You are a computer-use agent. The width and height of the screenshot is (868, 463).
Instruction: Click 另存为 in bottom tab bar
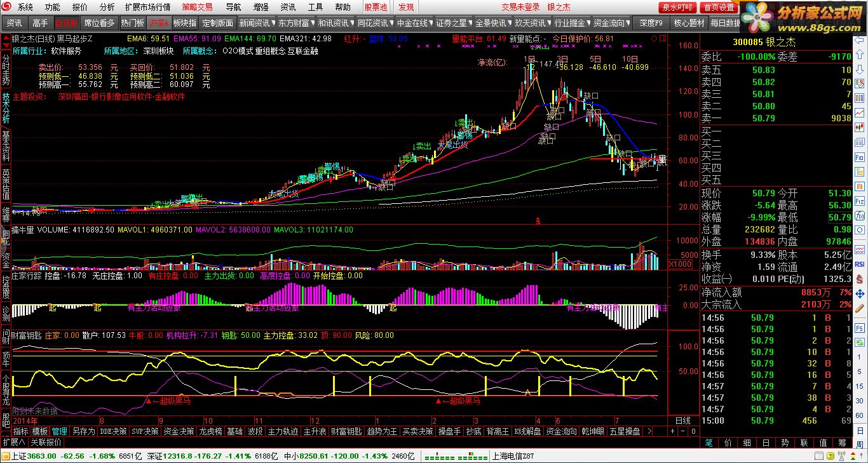coord(83,431)
